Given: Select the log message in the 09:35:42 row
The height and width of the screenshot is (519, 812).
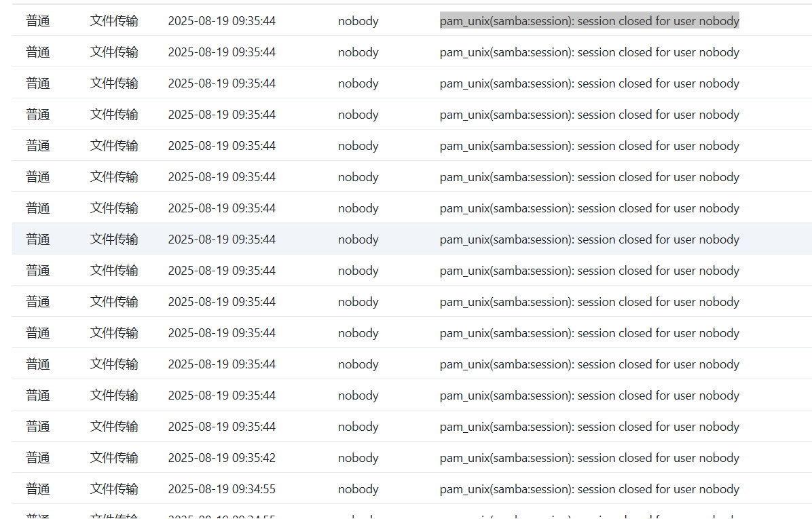Looking at the screenshot, I should [x=589, y=458].
